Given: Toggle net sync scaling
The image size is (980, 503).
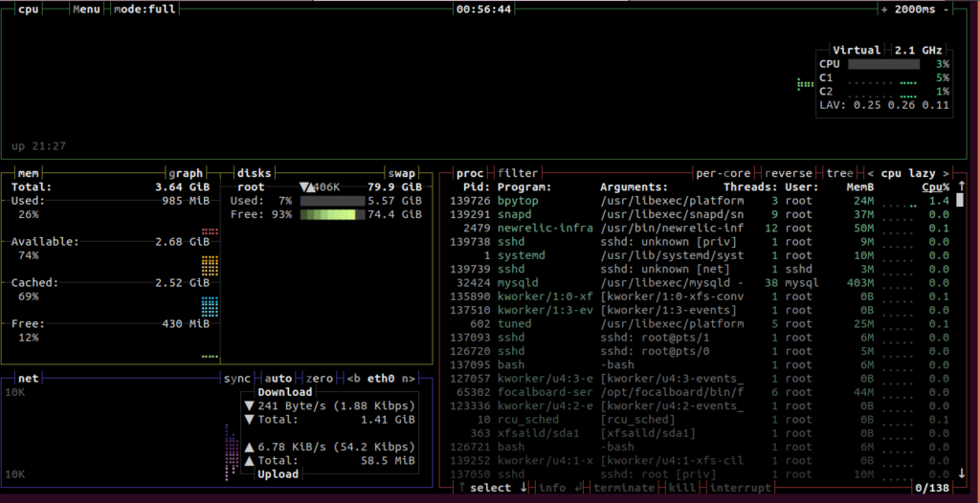Looking at the screenshot, I should pos(237,379).
